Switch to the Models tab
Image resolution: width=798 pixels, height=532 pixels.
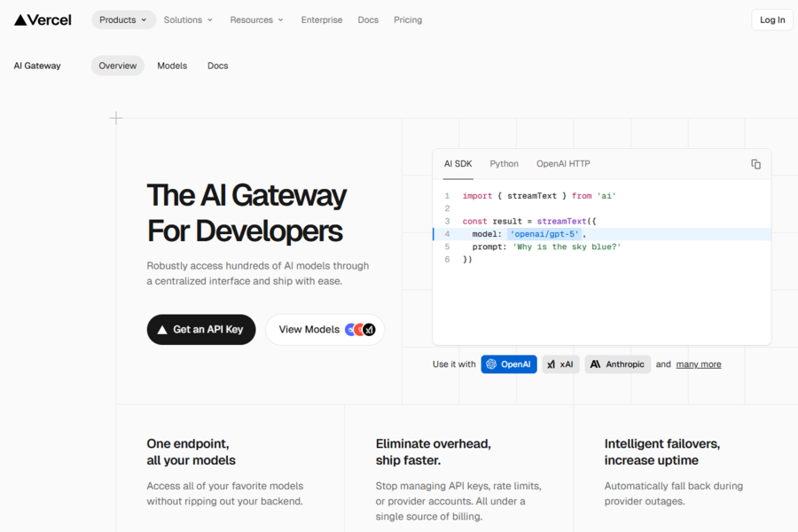click(x=172, y=66)
